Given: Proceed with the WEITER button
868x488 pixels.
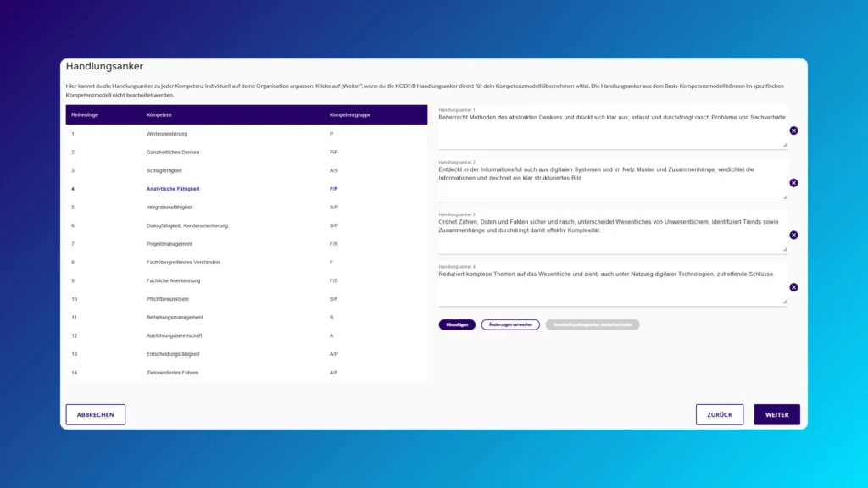Looking at the screenshot, I should [776, 414].
